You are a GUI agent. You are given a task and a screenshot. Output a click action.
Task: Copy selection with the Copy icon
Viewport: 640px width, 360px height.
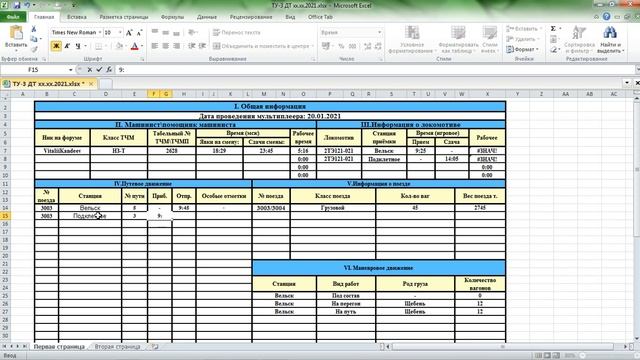34,39
